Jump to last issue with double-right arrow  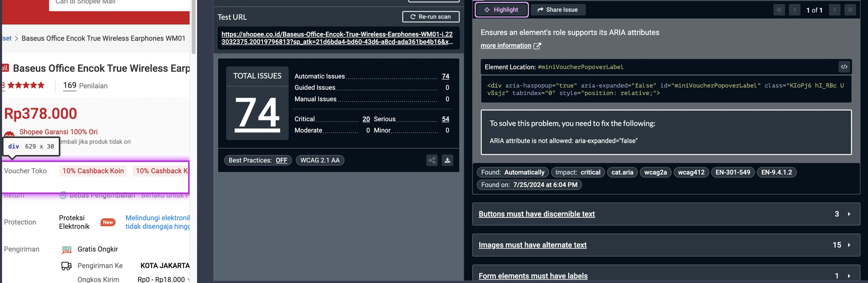click(x=850, y=10)
